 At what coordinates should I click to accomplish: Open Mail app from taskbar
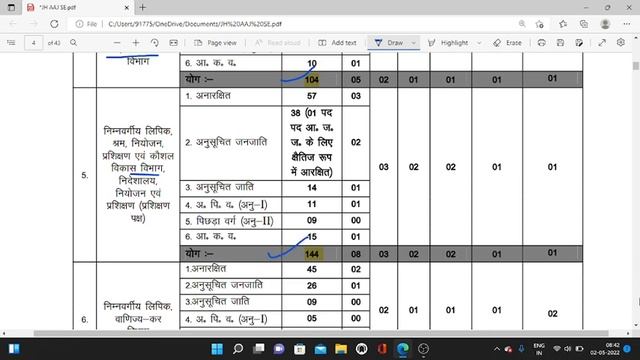[x=320, y=349]
